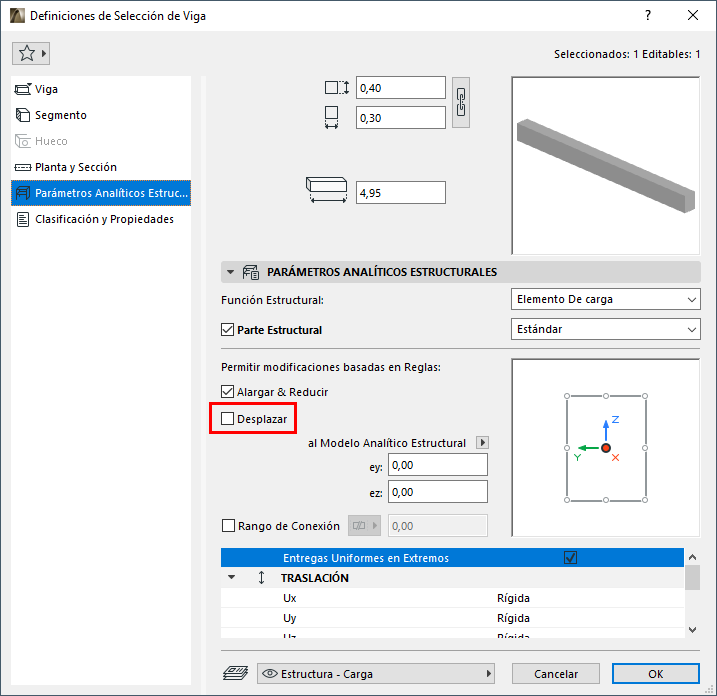Open the Estándar dropdown
This screenshot has width=717, height=696.
605,329
